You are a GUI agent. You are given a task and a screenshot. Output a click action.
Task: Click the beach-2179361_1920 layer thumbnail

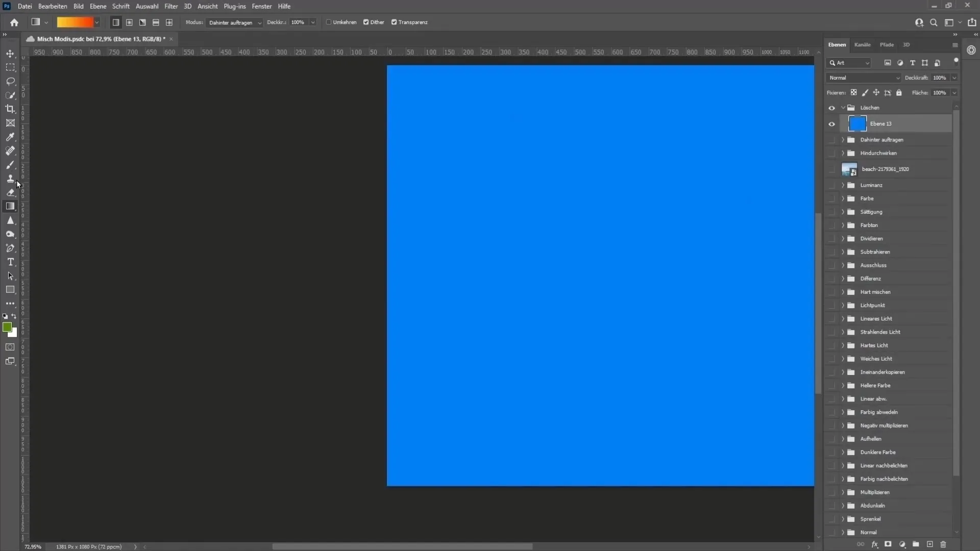pyautogui.click(x=849, y=169)
